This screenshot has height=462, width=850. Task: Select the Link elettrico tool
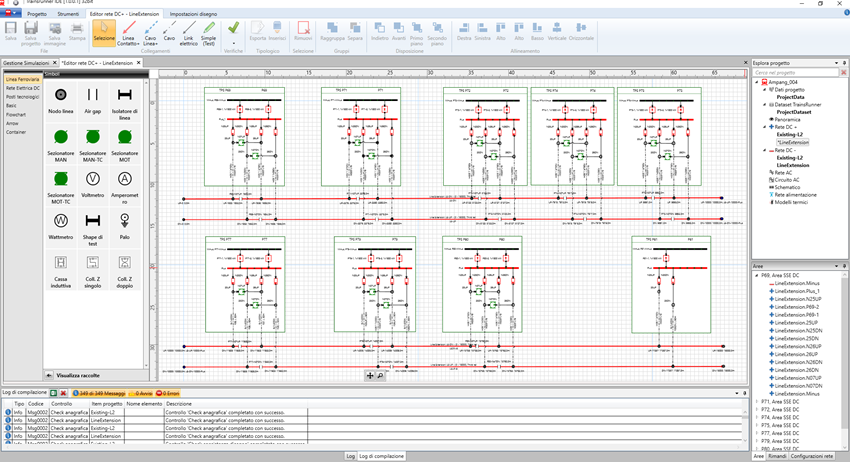[189, 33]
